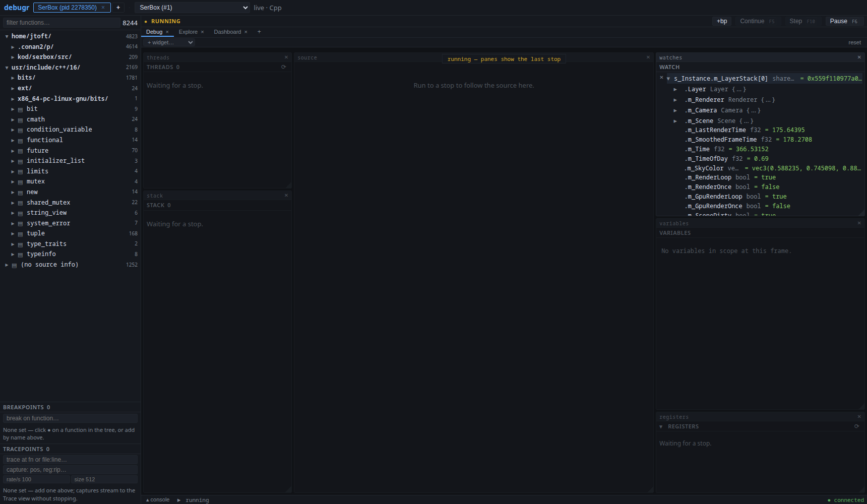Select the initializer_list file icon
The height and width of the screenshot is (504, 867).
[x=20, y=161]
